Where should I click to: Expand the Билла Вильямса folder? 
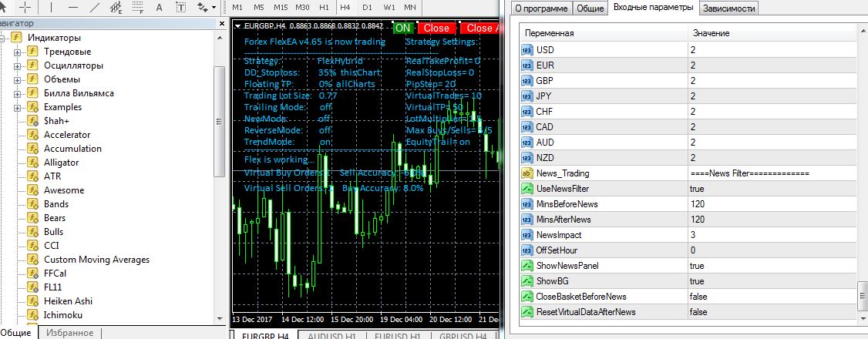pyautogui.click(x=17, y=93)
